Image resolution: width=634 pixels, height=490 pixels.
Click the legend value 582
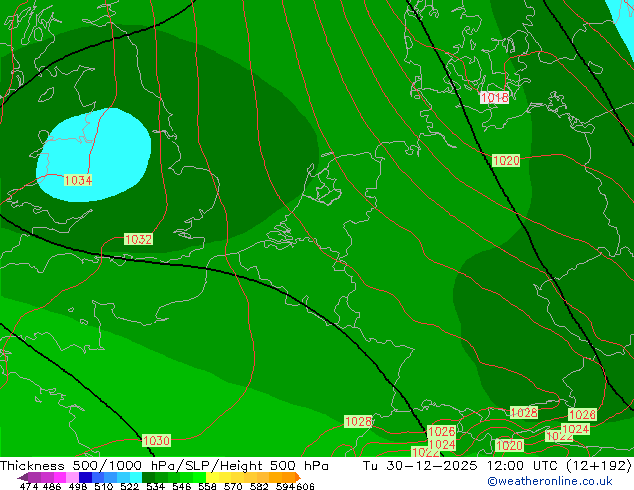[259, 486]
